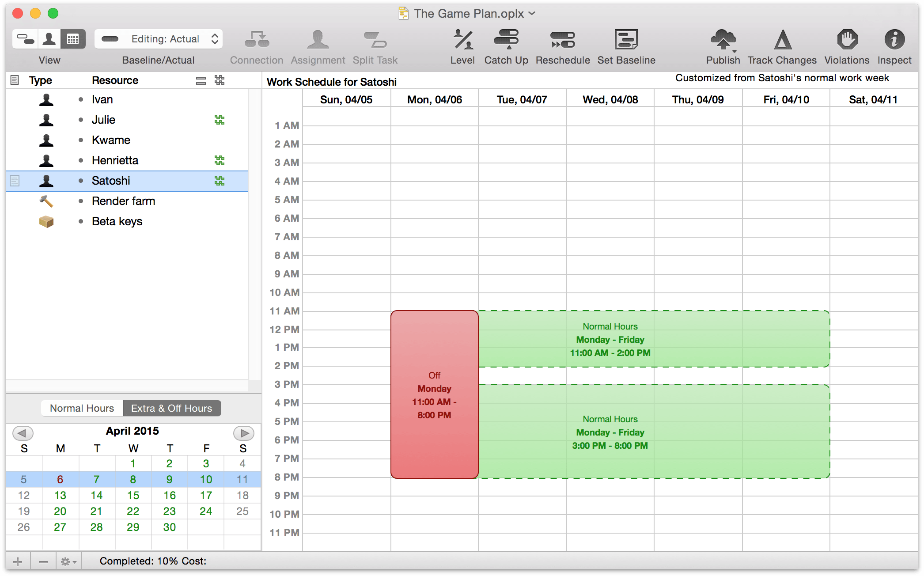Viewport: 924px width, 576px height.
Task: Open the Violations panel
Action: [x=847, y=39]
